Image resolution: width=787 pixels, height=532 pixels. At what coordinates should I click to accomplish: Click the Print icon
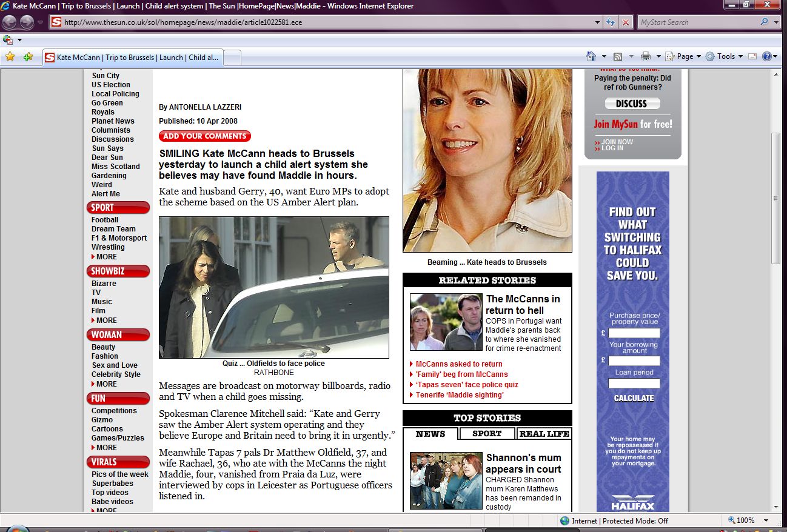pos(646,56)
